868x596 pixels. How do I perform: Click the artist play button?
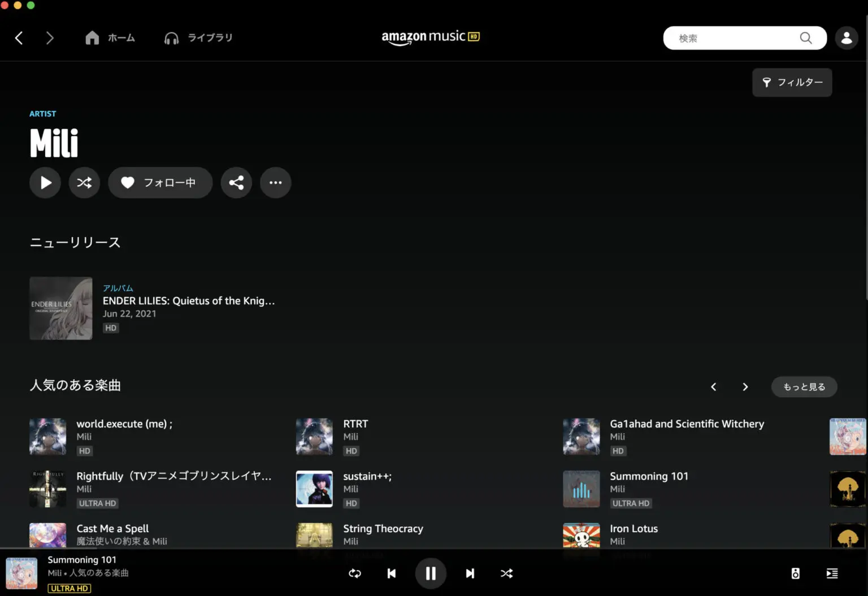click(x=45, y=182)
